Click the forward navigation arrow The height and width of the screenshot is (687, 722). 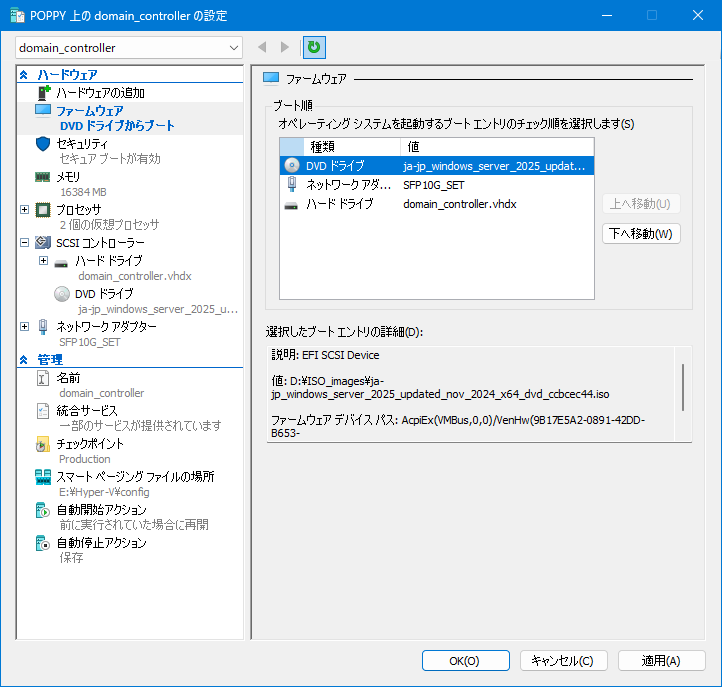tap(285, 47)
